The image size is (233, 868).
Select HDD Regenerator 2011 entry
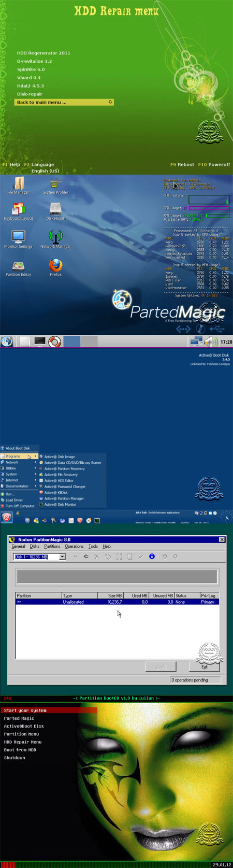(43, 53)
